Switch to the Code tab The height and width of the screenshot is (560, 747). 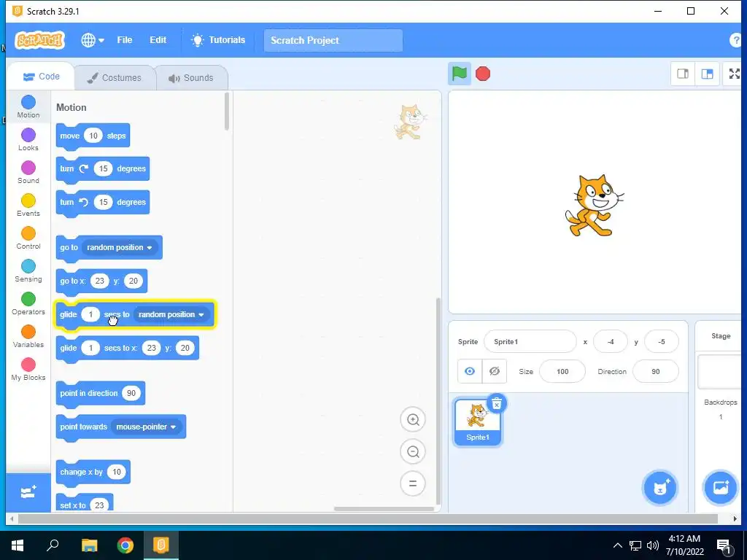tap(42, 77)
